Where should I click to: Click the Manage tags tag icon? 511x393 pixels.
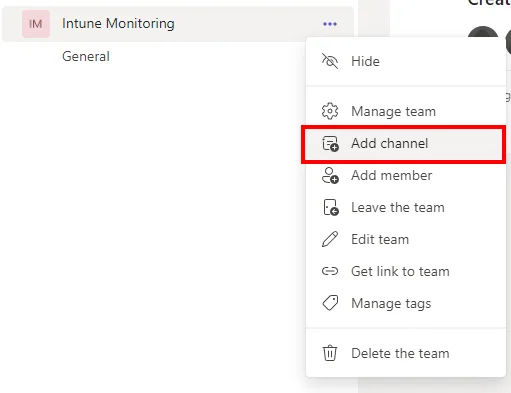coord(330,303)
